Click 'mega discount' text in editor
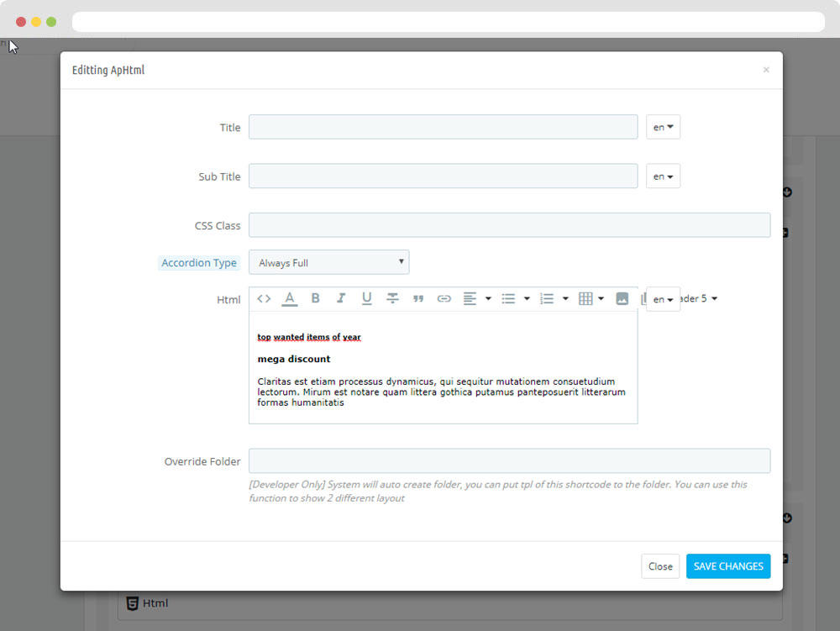Screen dimensions: 840x631 click(293, 359)
